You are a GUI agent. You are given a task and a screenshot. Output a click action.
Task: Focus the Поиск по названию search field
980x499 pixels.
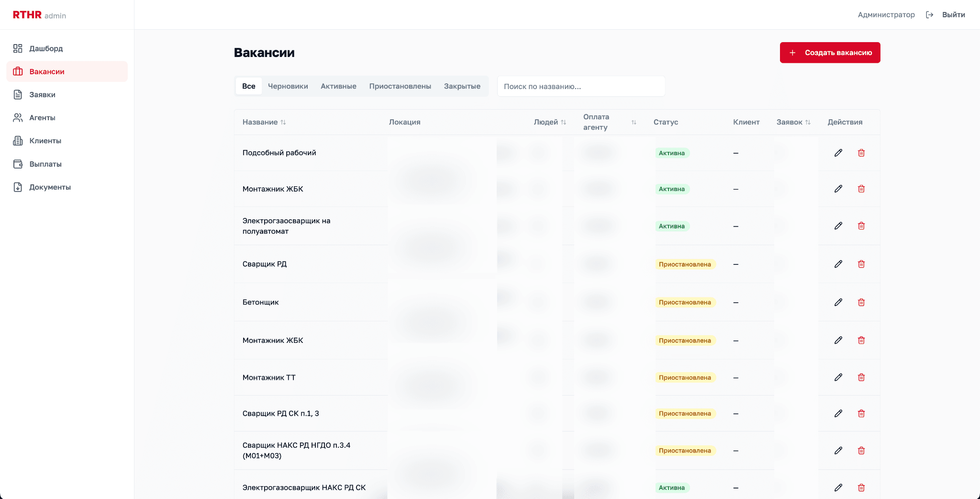point(581,86)
